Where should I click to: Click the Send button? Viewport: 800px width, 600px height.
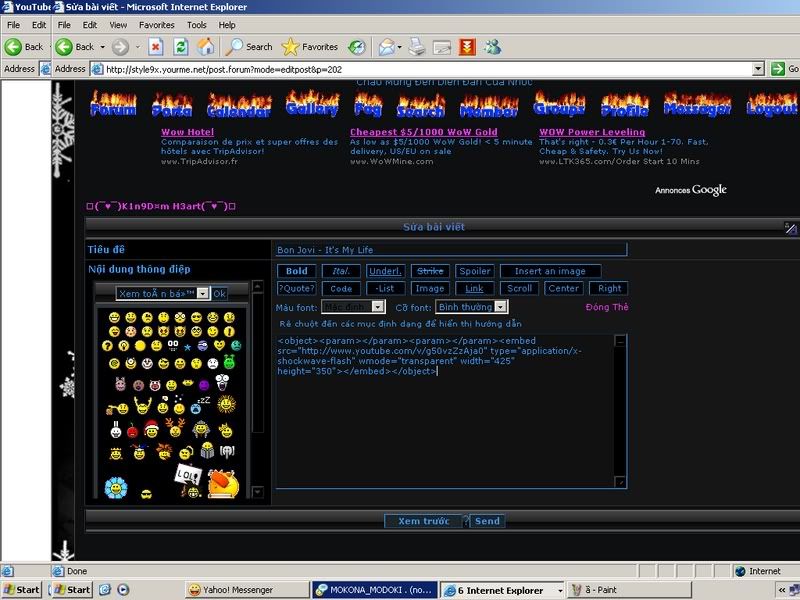click(487, 521)
